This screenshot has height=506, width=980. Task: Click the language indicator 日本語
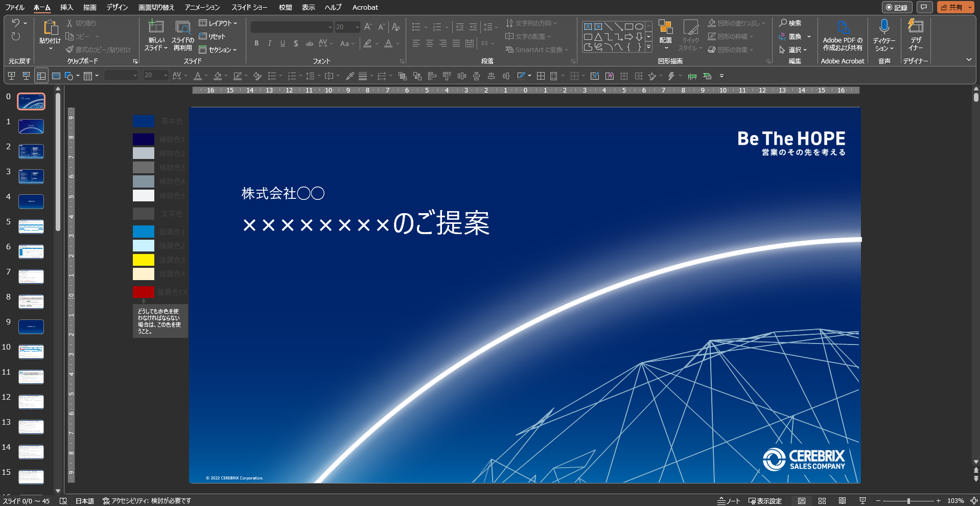tap(85, 501)
